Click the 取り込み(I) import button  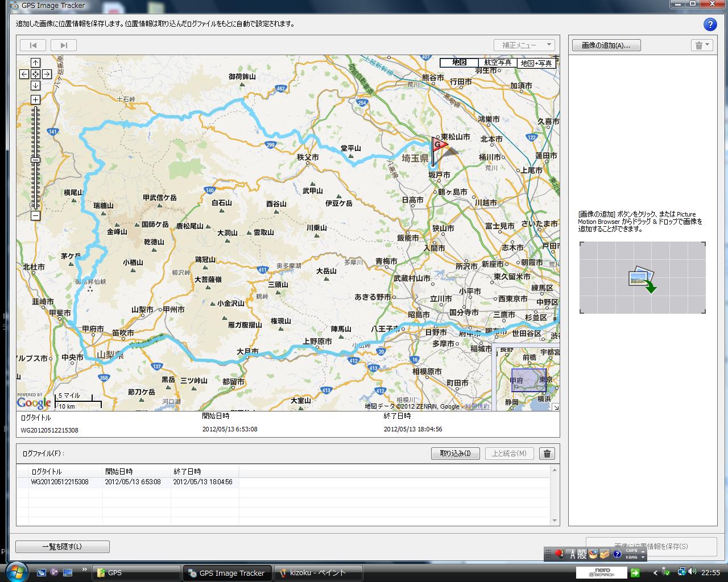455,454
